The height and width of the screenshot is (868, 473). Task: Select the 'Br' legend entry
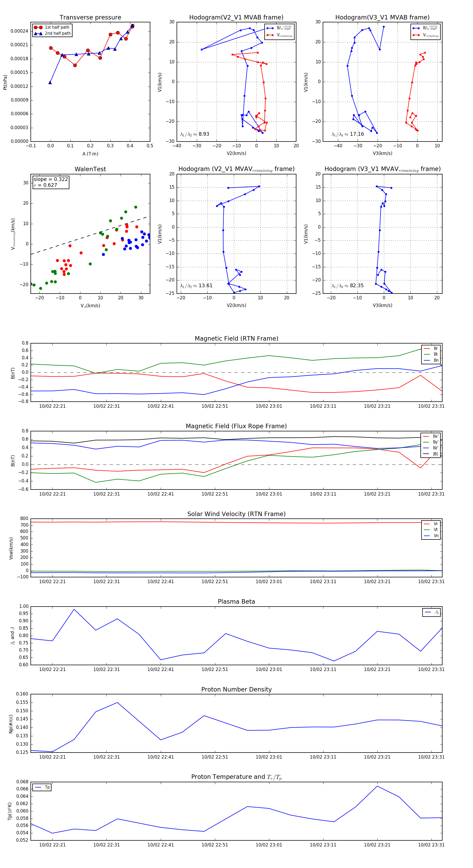point(431,349)
